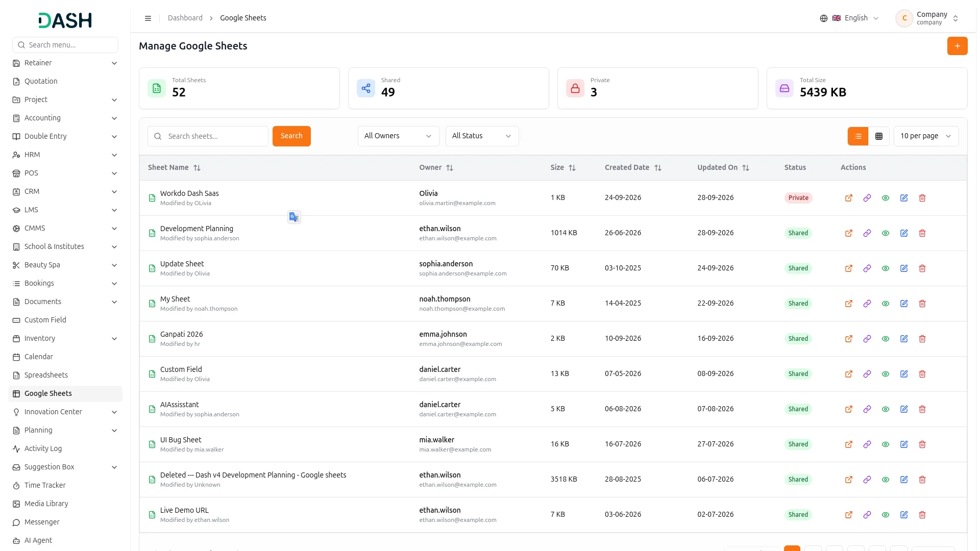Go to Calendar in sidebar
Viewport: 980px width, 551px height.
coord(65,357)
